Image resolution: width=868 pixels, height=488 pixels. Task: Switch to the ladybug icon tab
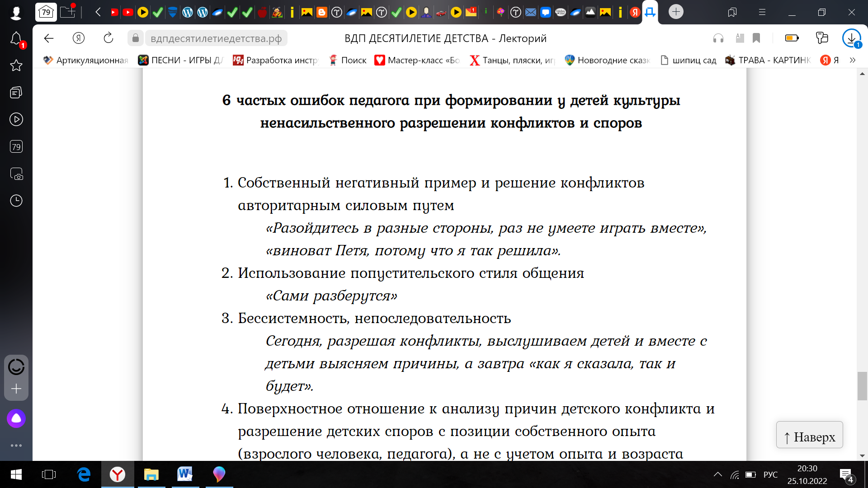pyautogui.click(x=277, y=12)
